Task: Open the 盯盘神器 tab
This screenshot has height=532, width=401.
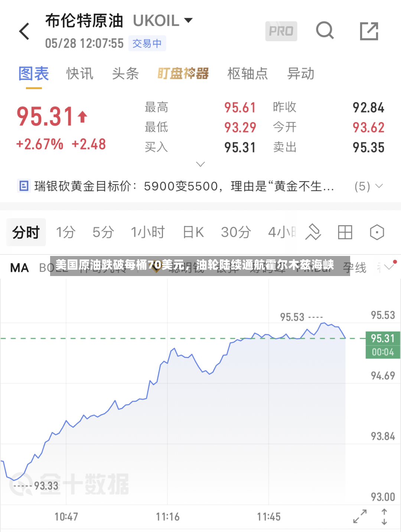Action: (183, 74)
